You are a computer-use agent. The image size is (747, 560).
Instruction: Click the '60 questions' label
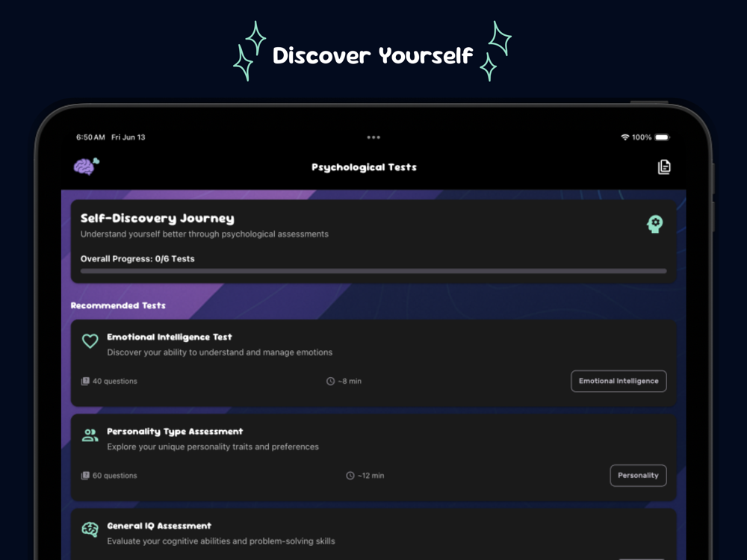point(115,475)
